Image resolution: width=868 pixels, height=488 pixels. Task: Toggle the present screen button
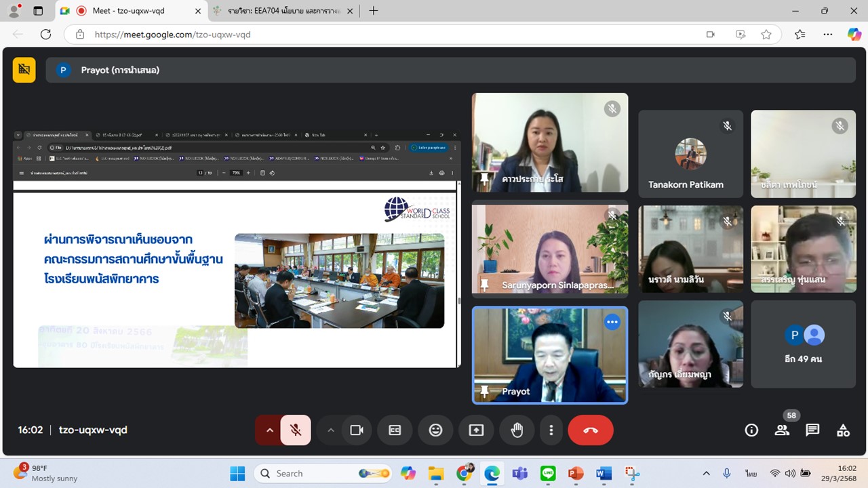tap(476, 430)
